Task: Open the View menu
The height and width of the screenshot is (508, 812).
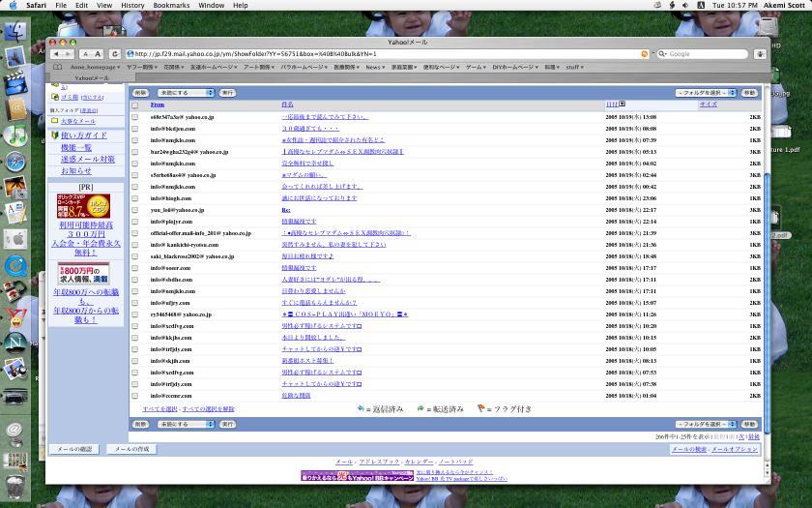Action: 104,5
